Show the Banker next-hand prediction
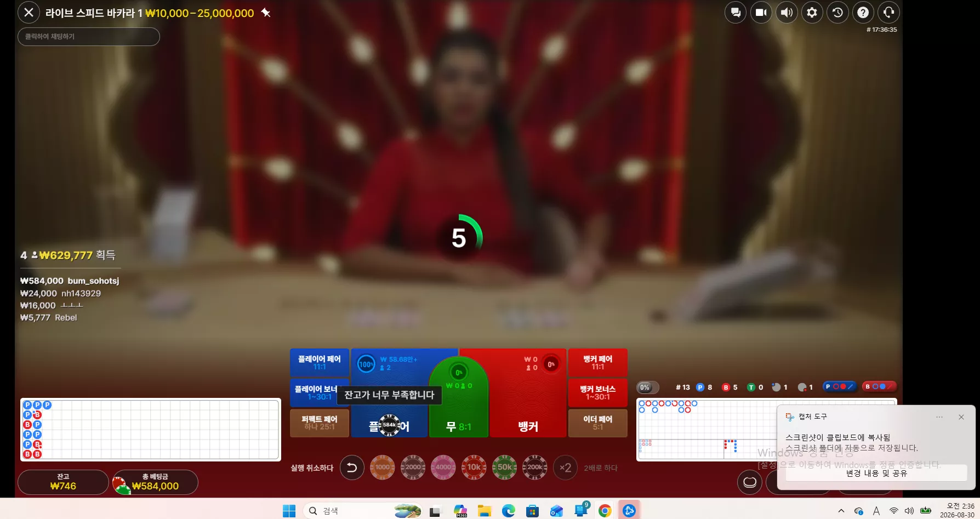Viewport: 980px width, 519px height. tap(879, 386)
